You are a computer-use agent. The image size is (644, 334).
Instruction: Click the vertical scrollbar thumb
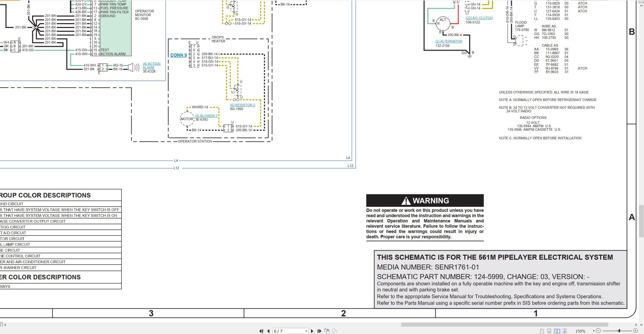coord(641,221)
